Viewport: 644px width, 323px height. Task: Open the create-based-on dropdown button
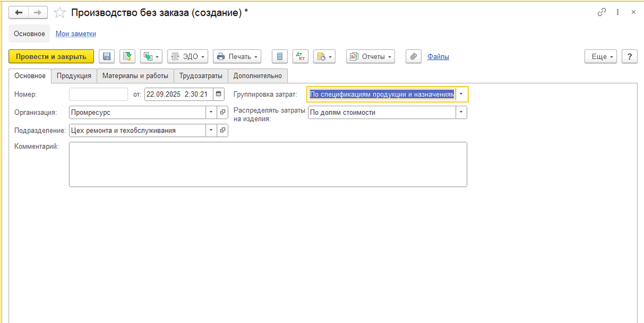pos(151,56)
